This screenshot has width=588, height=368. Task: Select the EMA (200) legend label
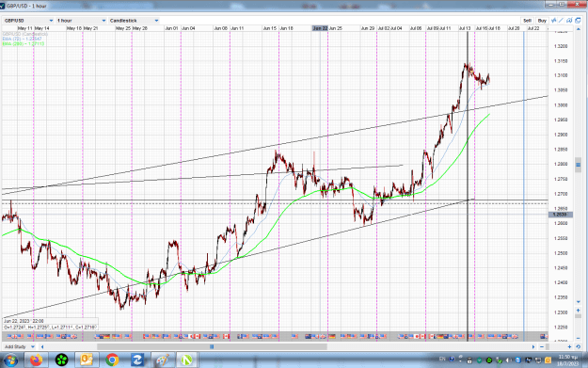coord(24,44)
